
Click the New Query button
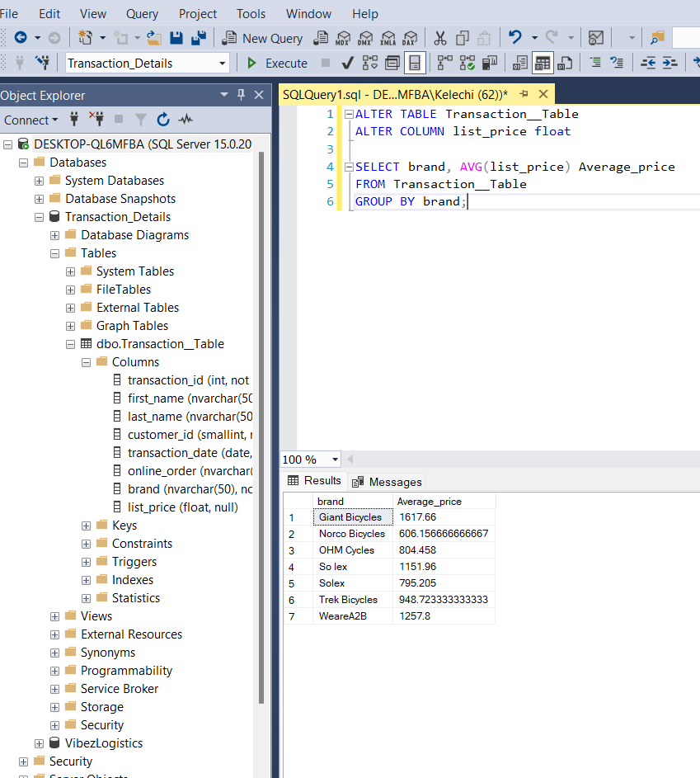263,38
